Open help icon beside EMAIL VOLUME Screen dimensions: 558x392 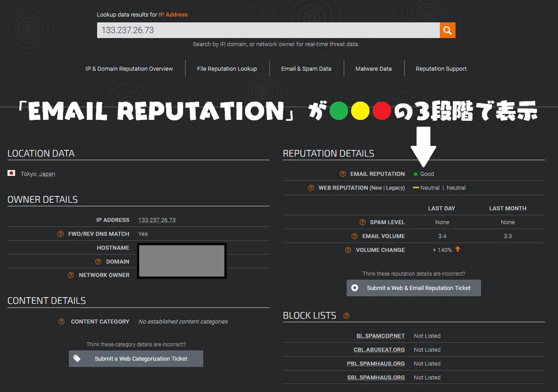pyautogui.click(x=355, y=236)
